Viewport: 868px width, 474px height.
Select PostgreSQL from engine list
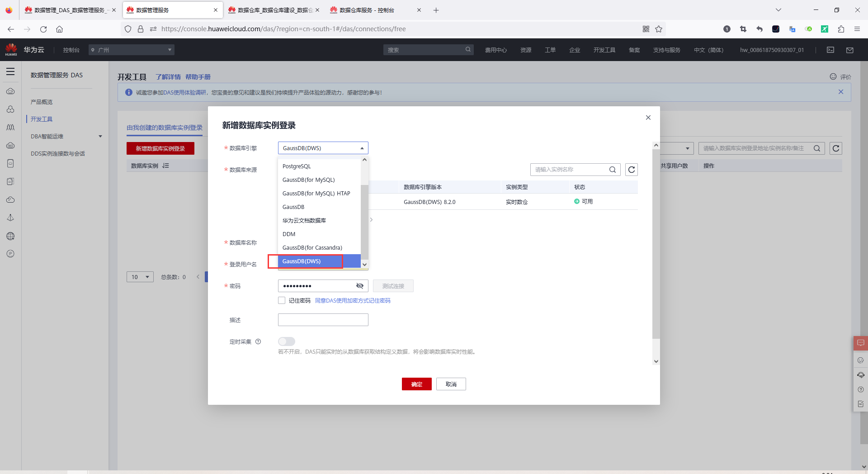319,166
